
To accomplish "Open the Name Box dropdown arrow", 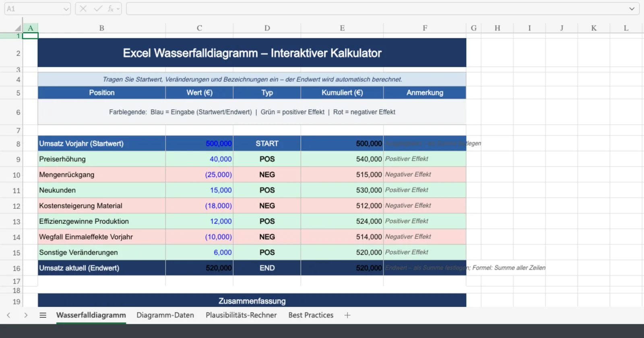I will click(66, 9).
